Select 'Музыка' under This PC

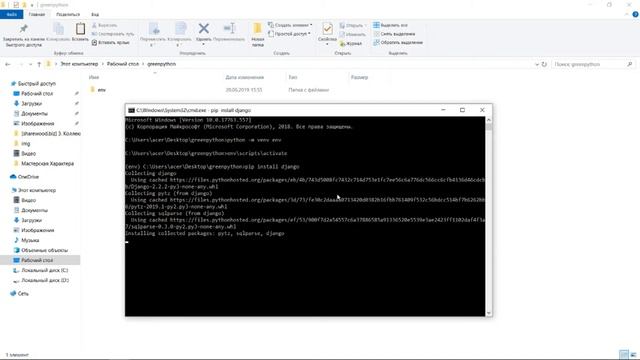(30, 240)
